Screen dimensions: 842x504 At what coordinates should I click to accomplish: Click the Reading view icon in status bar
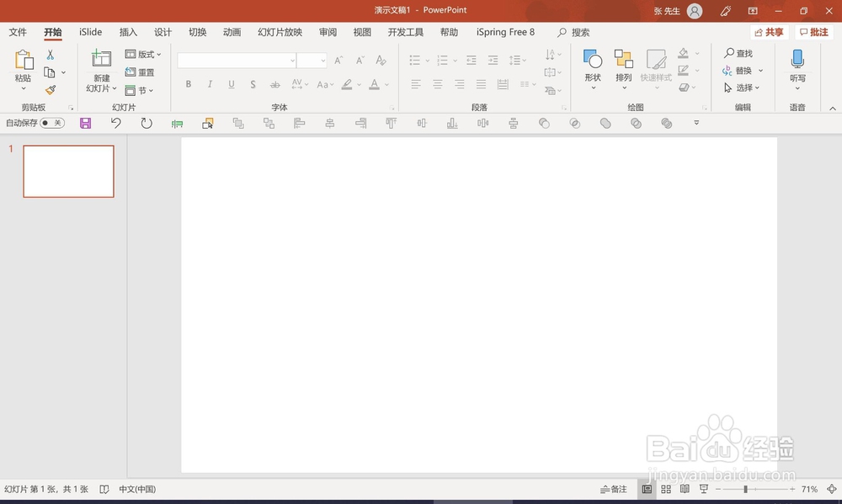[685, 489]
